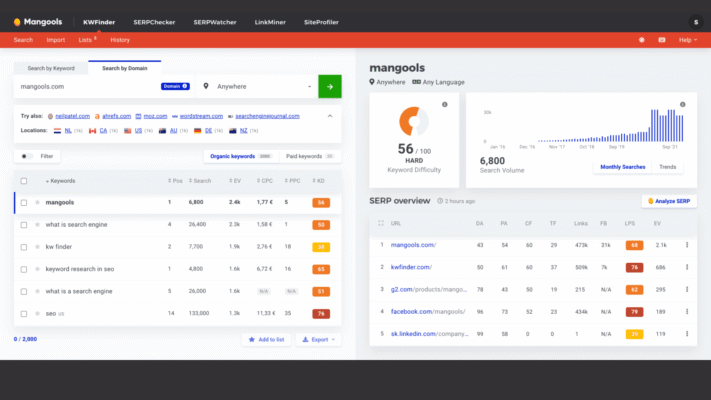Open the kwfinder.com/ SERP result link
Image resolution: width=711 pixels, height=400 pixels.
411,267
